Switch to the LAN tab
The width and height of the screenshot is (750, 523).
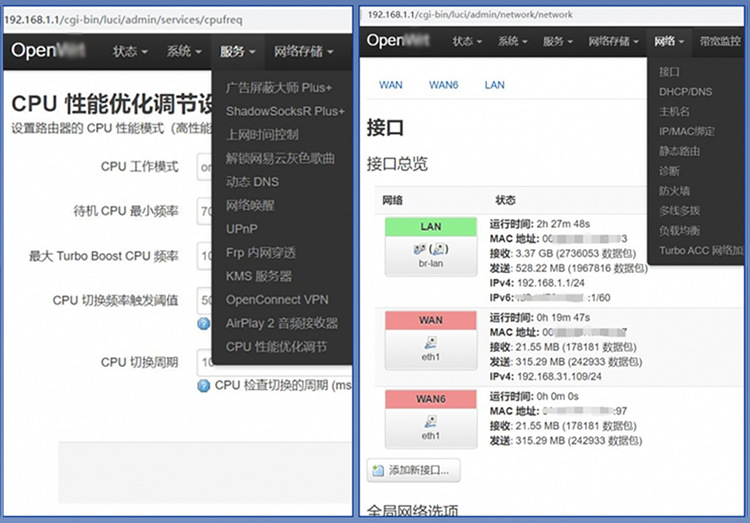[x=494, y=85]
